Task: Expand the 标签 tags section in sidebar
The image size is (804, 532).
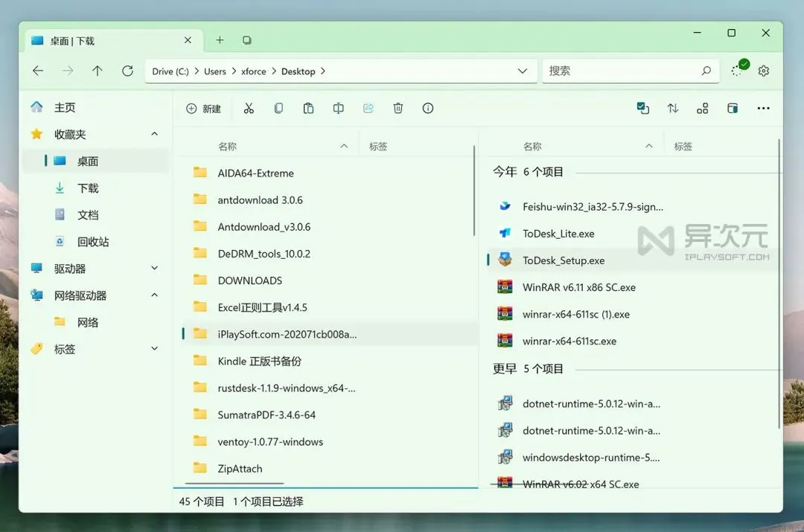Action: click(154, 348)
